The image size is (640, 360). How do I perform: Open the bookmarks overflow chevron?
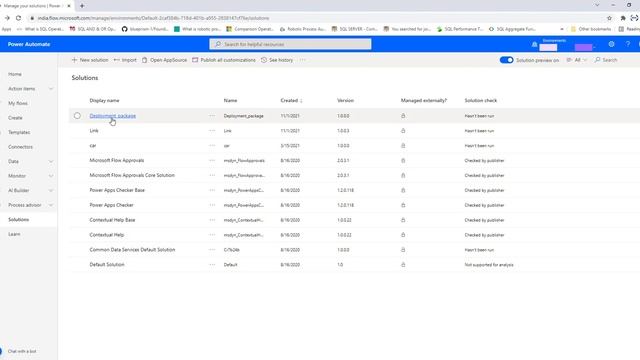point(562,29)
